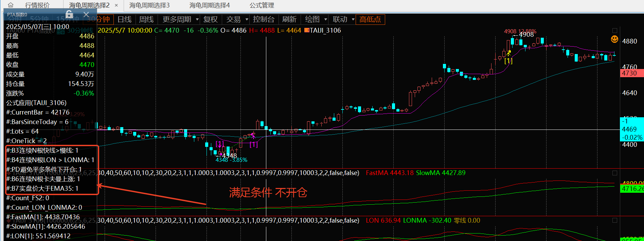The image size is (644, 241).
Task: Click the TAIJI_3106 formula name
Action: (325, 30)
